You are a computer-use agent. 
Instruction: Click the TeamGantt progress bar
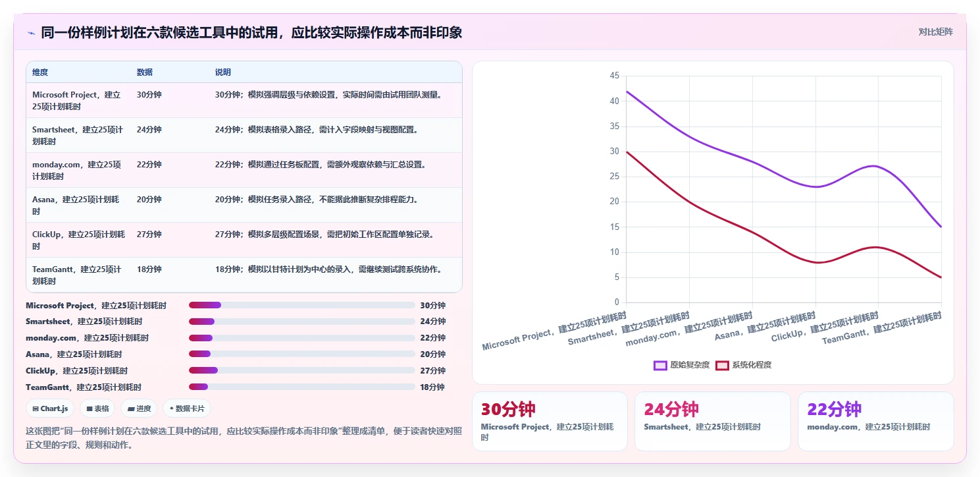pyautogui.click(x=301, y=387)
